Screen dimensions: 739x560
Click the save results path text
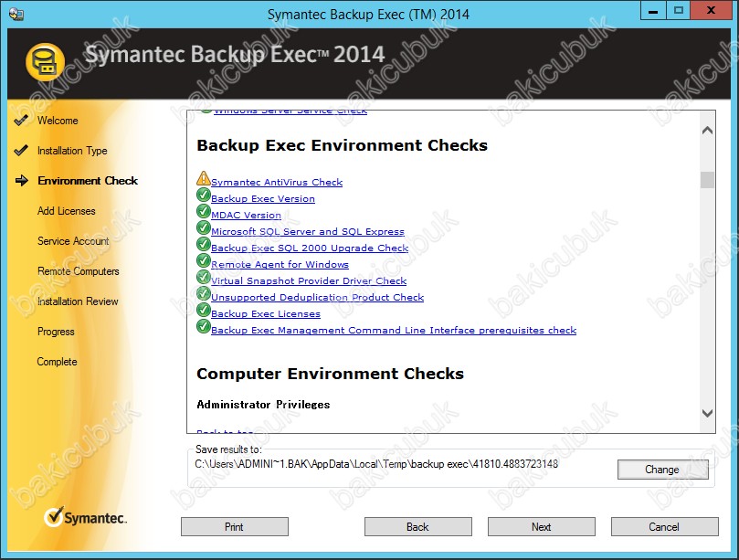376,464
